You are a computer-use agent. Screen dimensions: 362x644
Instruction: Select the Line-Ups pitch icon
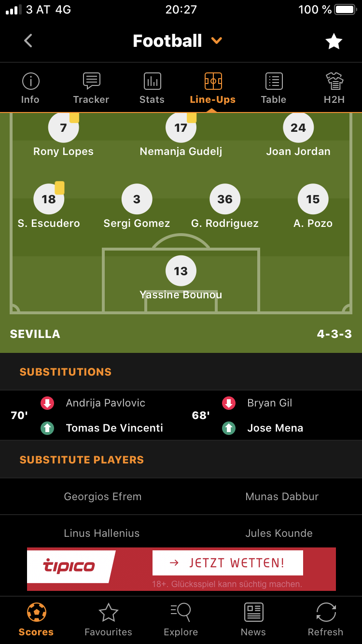pyautogui.click(x=213, y=82)
